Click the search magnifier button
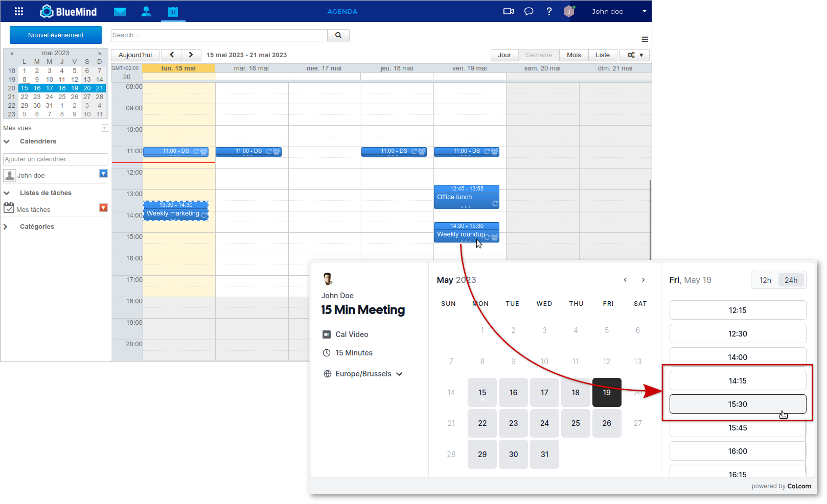Viewport: 827px width, 504px height. pyautogui.click(x=338, y=35)
